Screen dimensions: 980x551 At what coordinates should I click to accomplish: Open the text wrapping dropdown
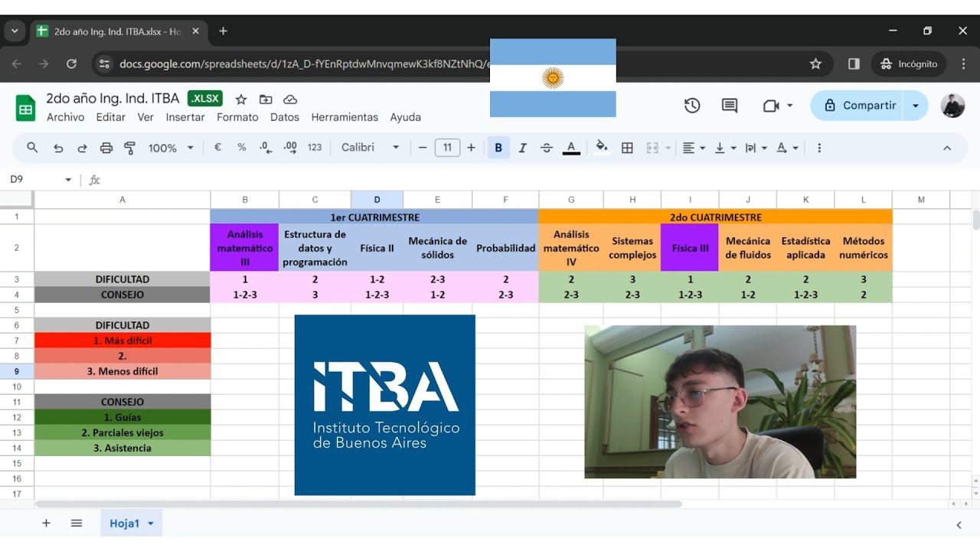click(x=756, y=148)
